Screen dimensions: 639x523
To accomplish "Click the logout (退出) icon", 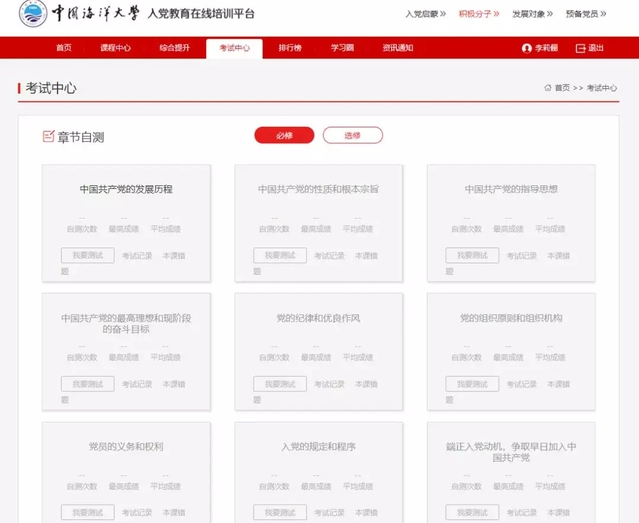I will pos(581,48).
